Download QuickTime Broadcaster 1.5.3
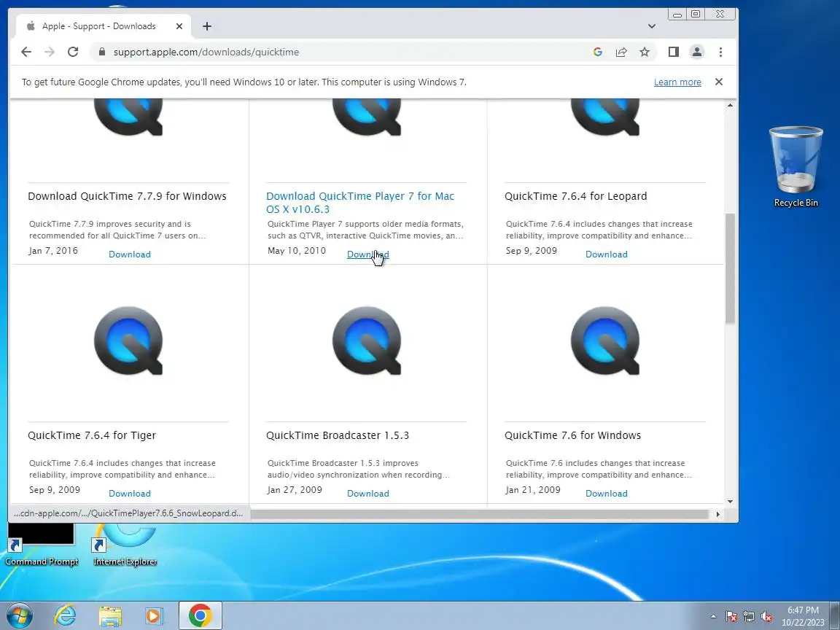Image resolution: width=840 pixels, height=630 pixels. point(368,494)
